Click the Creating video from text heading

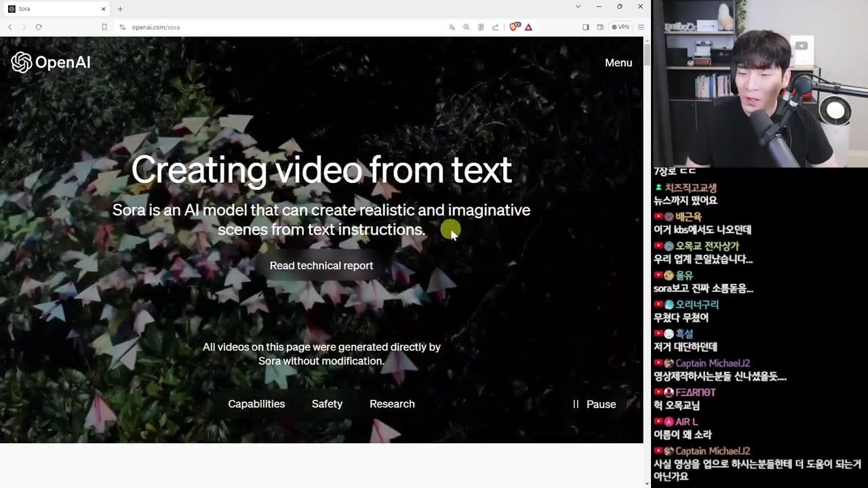click(321, 169)
